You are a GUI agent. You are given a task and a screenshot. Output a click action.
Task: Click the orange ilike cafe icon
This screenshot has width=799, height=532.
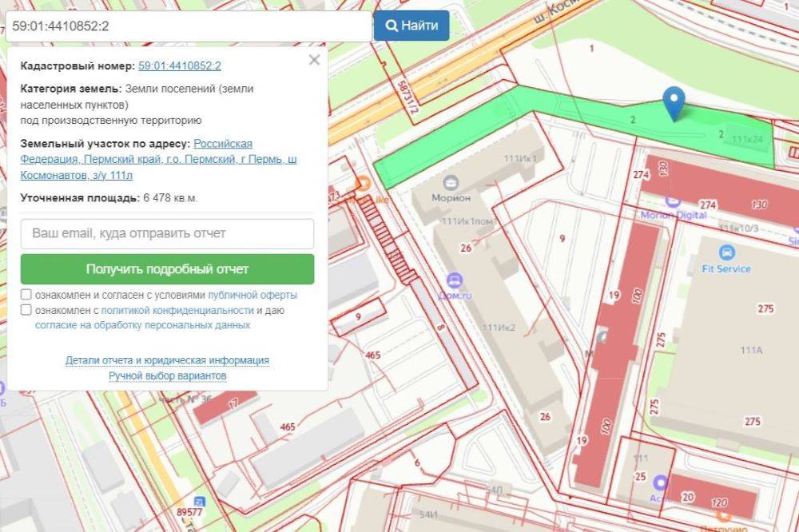click(364, 183)
